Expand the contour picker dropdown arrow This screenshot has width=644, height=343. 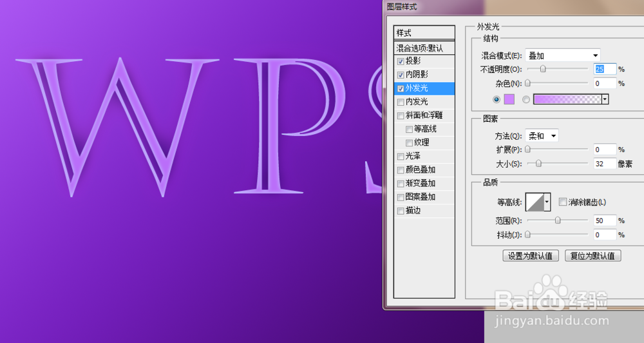tap(547, 202)
